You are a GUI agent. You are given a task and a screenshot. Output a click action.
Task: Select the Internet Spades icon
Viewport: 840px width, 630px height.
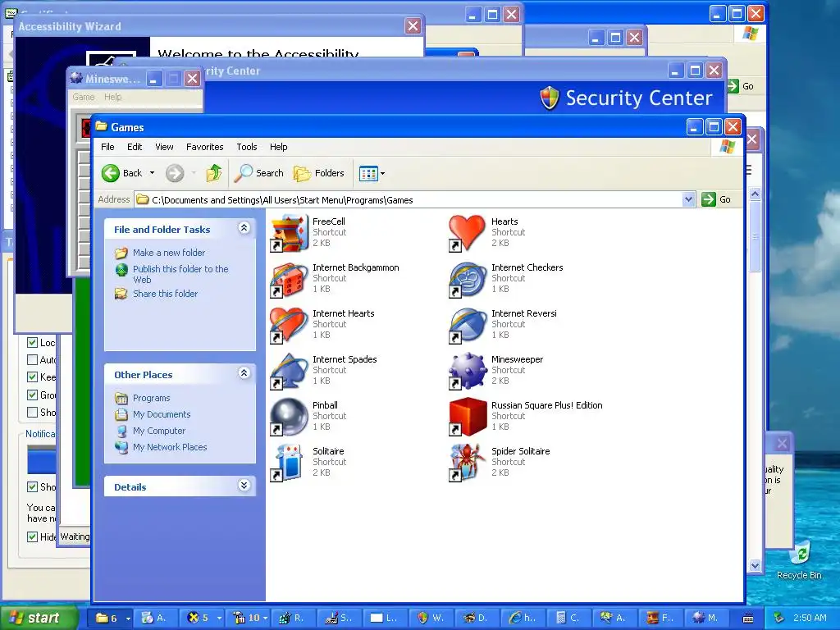[x=290, y=372]
